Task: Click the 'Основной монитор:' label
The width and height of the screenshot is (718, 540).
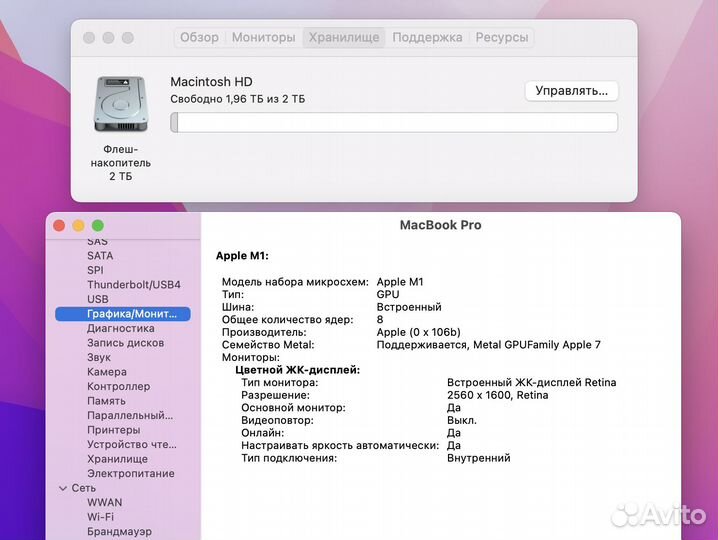Action: pos(294,408)
